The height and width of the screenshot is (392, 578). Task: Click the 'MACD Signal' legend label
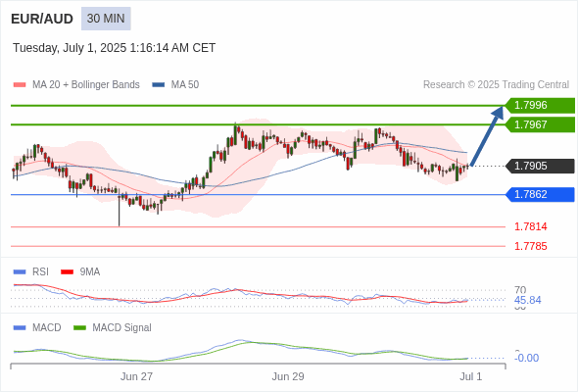122,328
